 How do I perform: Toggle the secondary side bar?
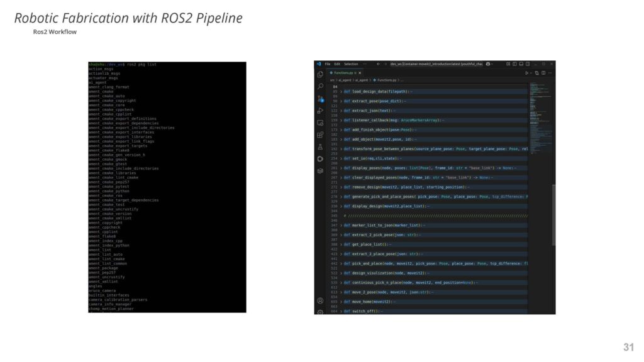click(528, 64)
